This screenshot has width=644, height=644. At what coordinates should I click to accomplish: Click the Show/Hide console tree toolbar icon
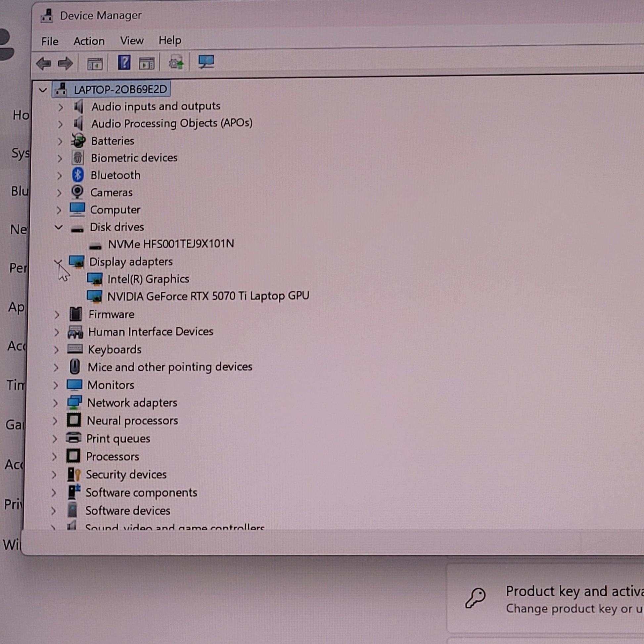(95, 63)
